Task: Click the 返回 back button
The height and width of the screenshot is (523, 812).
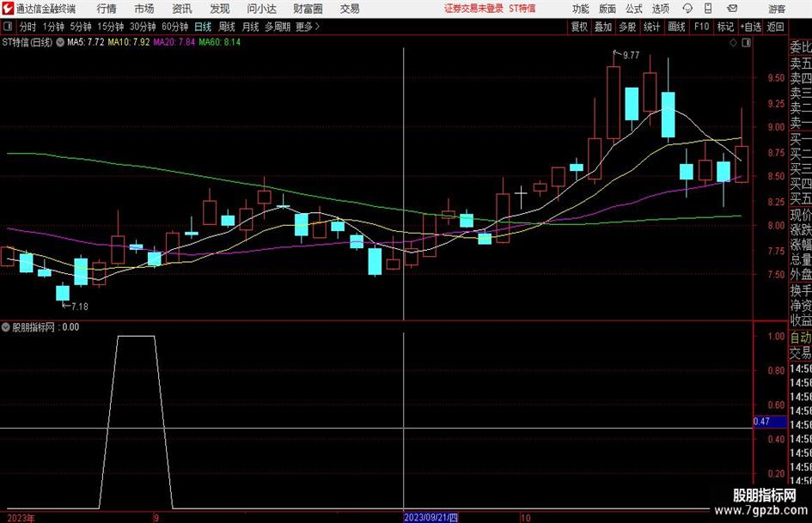Action: [x=775, y=27]
